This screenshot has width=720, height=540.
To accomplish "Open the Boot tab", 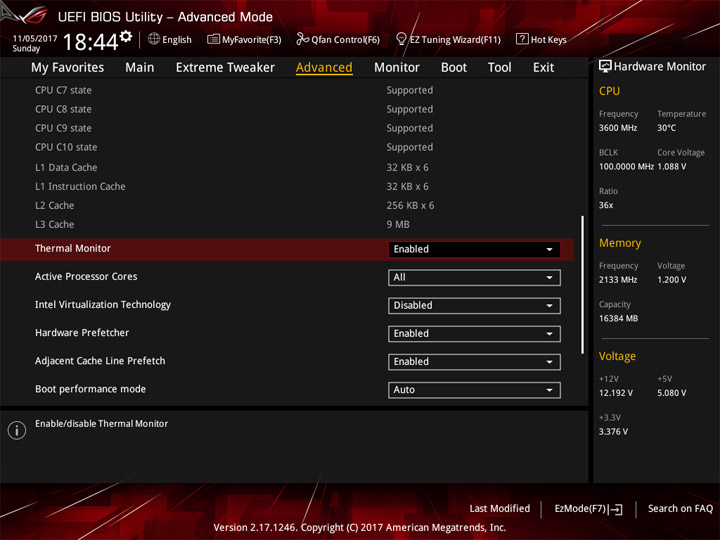I will point(454,68).
